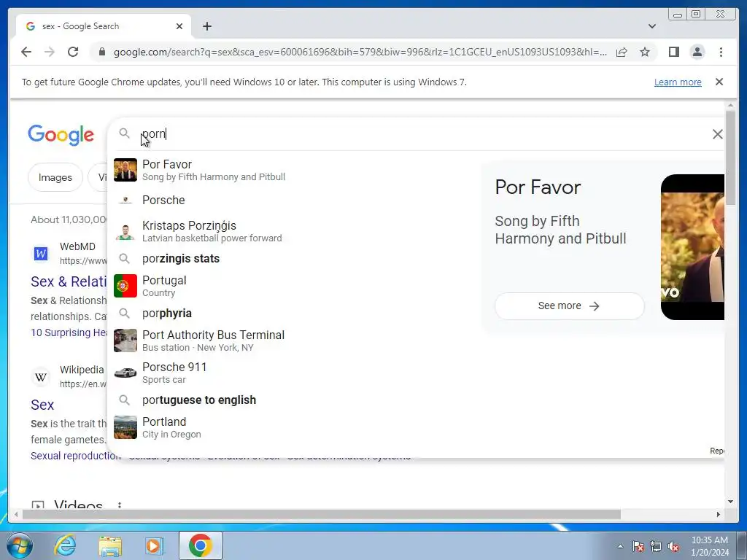The height and width of the screenshot is (560, 747).
Task: Pick portuguese to english suggestion
Action: pyautogui.click(x=290, y=400)
